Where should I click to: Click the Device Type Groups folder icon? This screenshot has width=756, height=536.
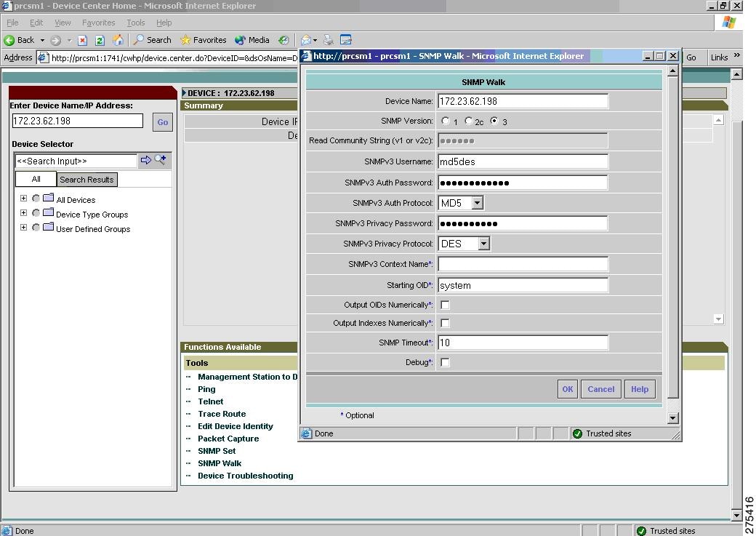click(48, 212)
